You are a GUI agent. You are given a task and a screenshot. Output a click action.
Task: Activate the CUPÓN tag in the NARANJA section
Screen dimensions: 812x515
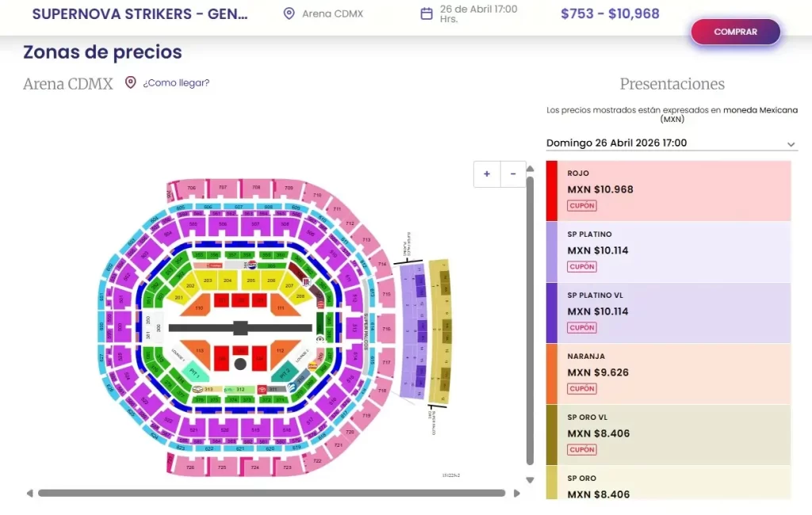582,388
